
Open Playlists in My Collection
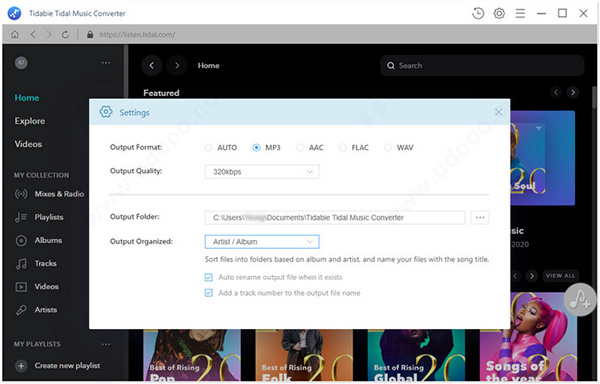(39, 217)
